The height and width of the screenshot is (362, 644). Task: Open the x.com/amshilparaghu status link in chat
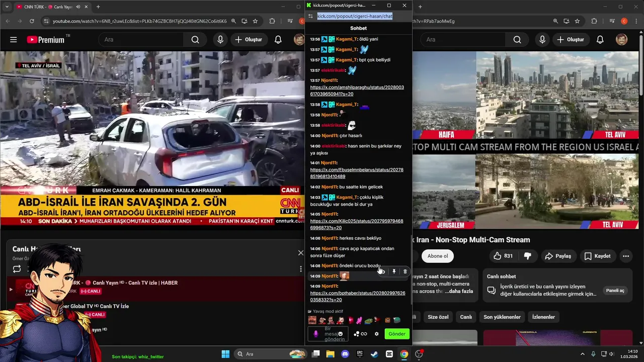click(x=357, y=90)
